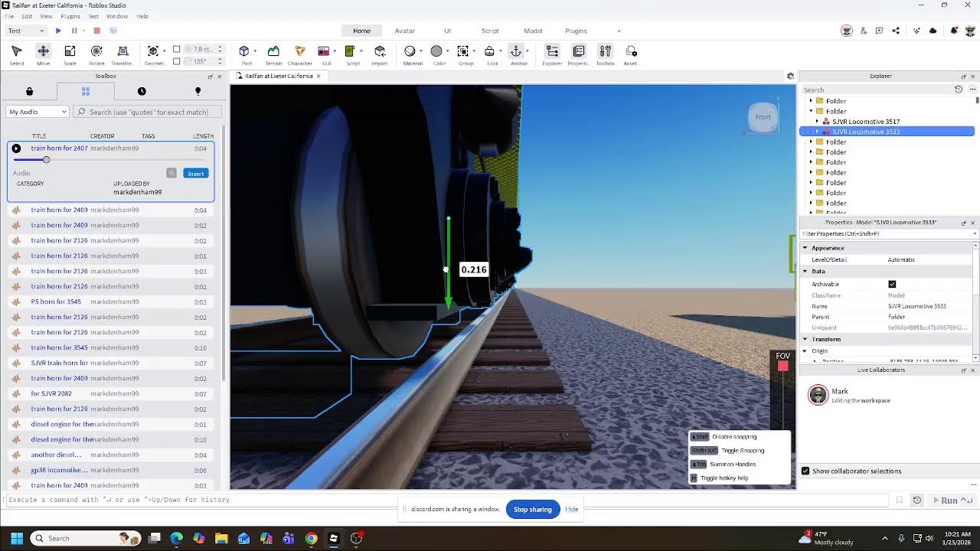Click the Toolbox search field
The height and width of the screenshot is (551, 980).
[x=149, y=112]
